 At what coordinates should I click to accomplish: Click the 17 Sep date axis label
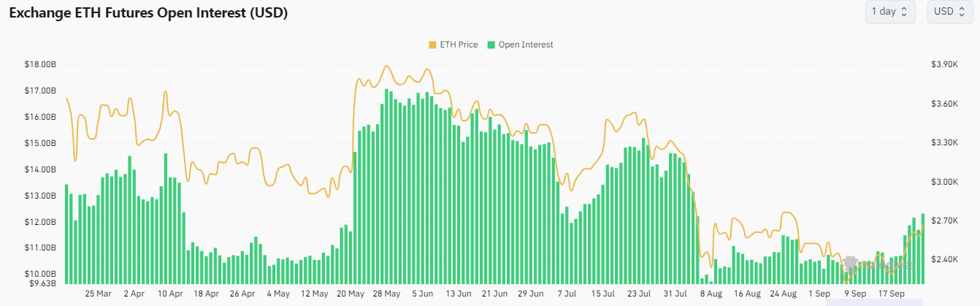(889, 294)
